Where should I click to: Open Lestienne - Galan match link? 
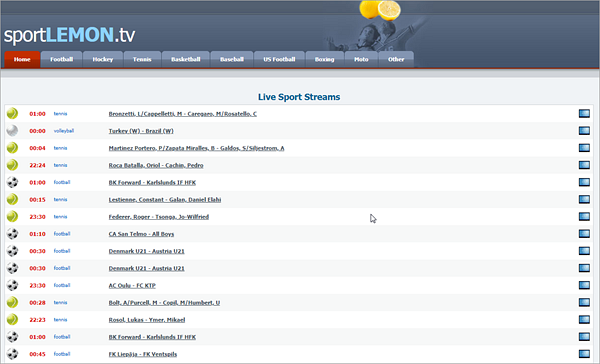tap(165, 199)
